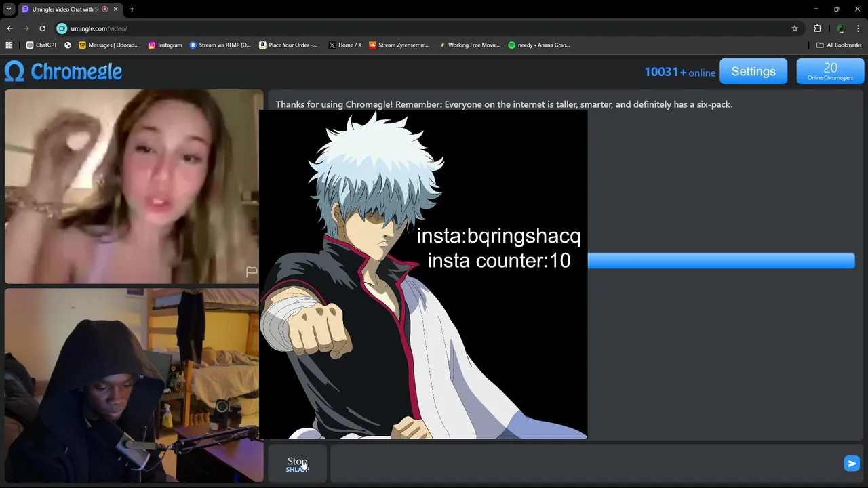
Task: Open the All Bookmarks folder
Action: pyautogui.click(x=839, y=45)
